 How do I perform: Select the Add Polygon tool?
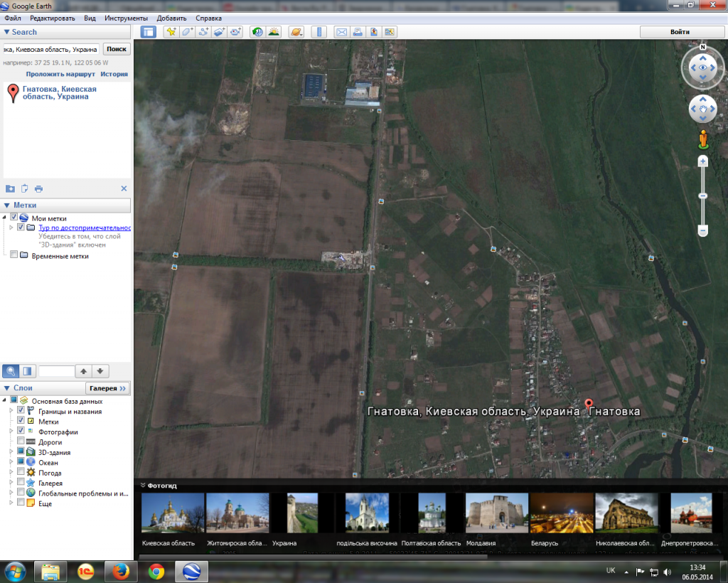(x=187, y=32)
